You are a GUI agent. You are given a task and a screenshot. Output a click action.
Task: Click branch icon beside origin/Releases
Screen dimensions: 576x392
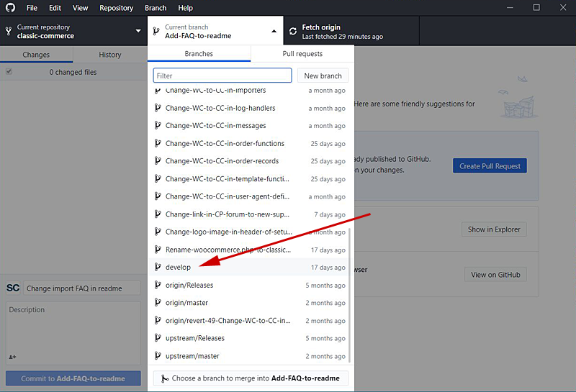coord(158,285)
